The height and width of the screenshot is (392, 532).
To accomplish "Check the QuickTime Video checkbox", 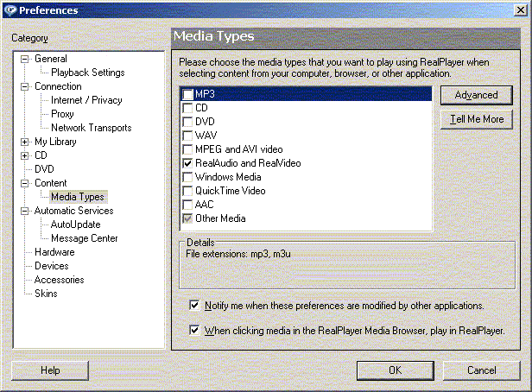I will coord(187,191).
